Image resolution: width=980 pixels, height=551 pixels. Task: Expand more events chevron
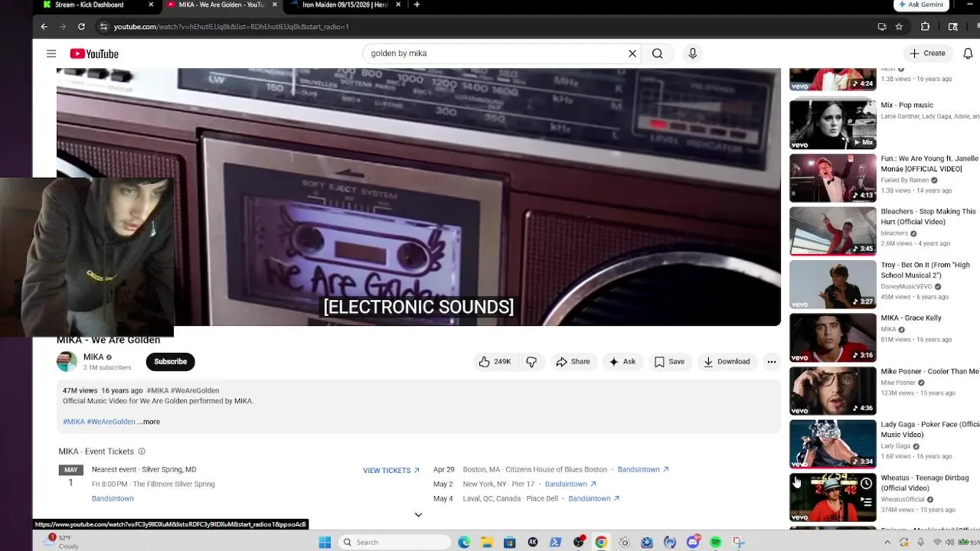tap(418, 515)
